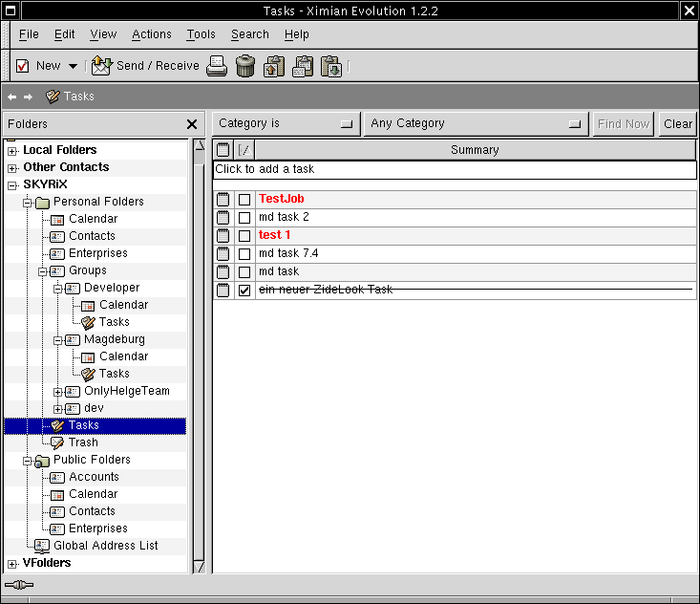Click the task icon next to test 1
This screenshot has height=604, width=700.
[223, 235]
